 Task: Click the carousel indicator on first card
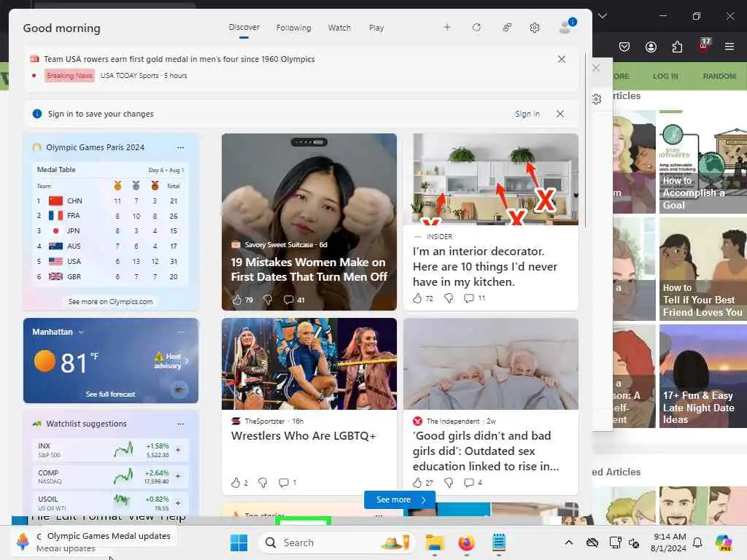[309, 142]
